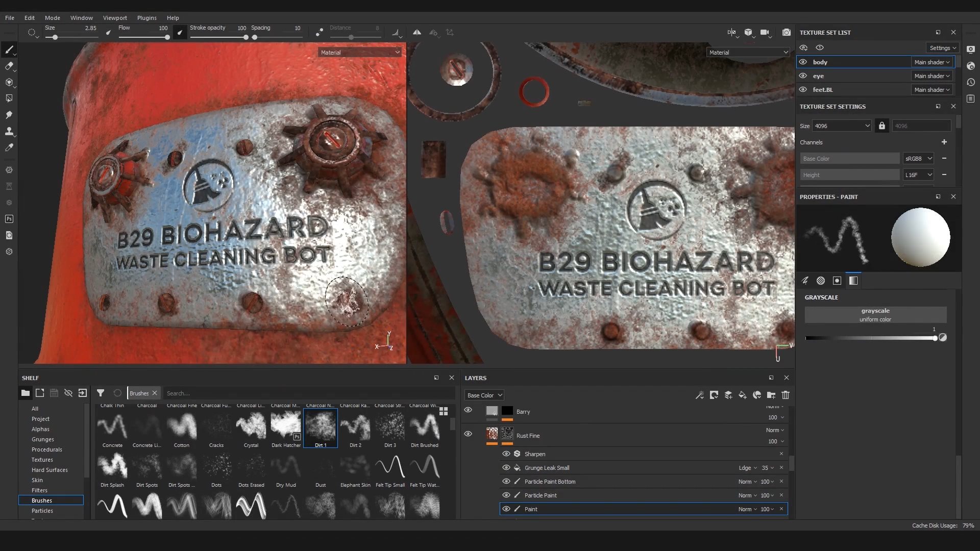980x551 pixels.
Task: Open the texture Size 4096 dropdown
Action: click(842, 126)
